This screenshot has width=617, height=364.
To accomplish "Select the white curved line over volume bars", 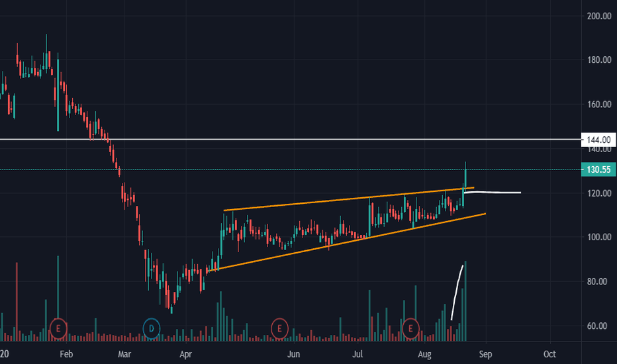I will 457,293.
